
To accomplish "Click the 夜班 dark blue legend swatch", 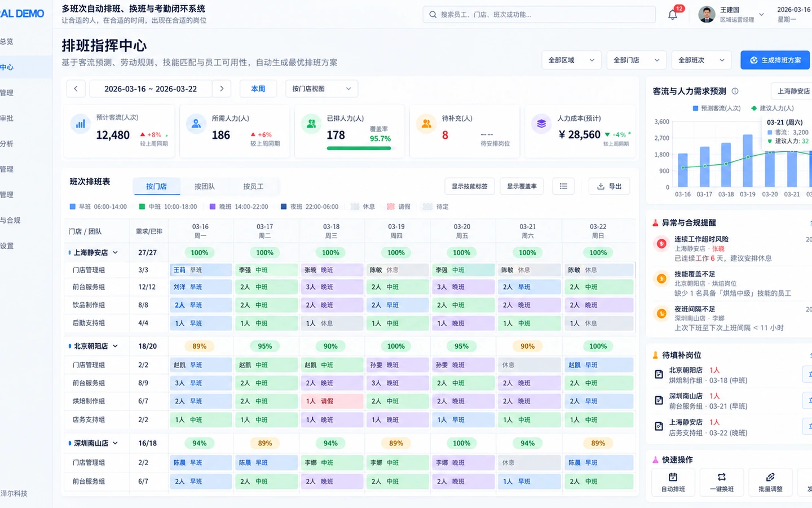I will pos(284,207).
